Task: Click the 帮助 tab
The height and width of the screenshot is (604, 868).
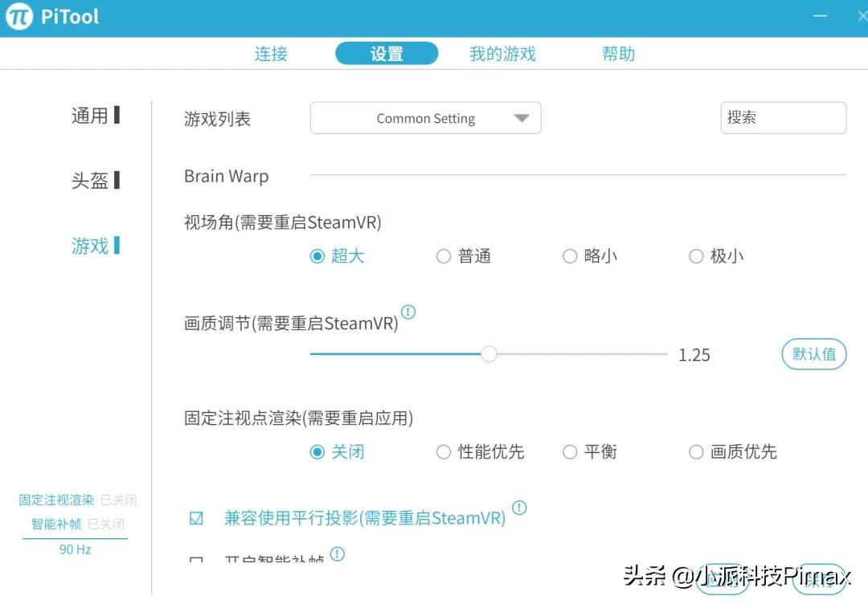Action: 618,53
